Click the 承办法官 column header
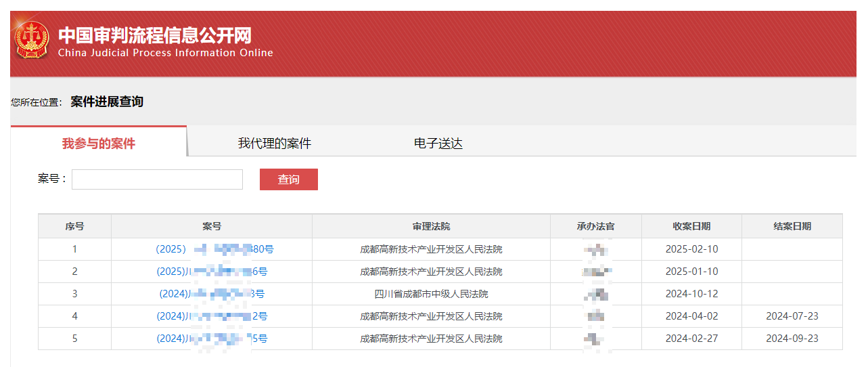 (x=595, y=226)
